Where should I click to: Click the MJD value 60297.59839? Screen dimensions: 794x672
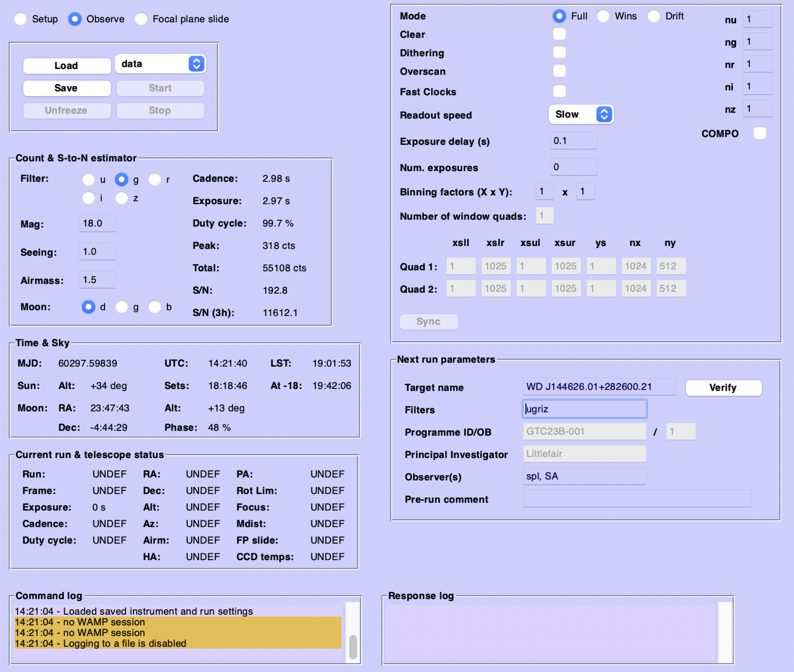[88, 363]
